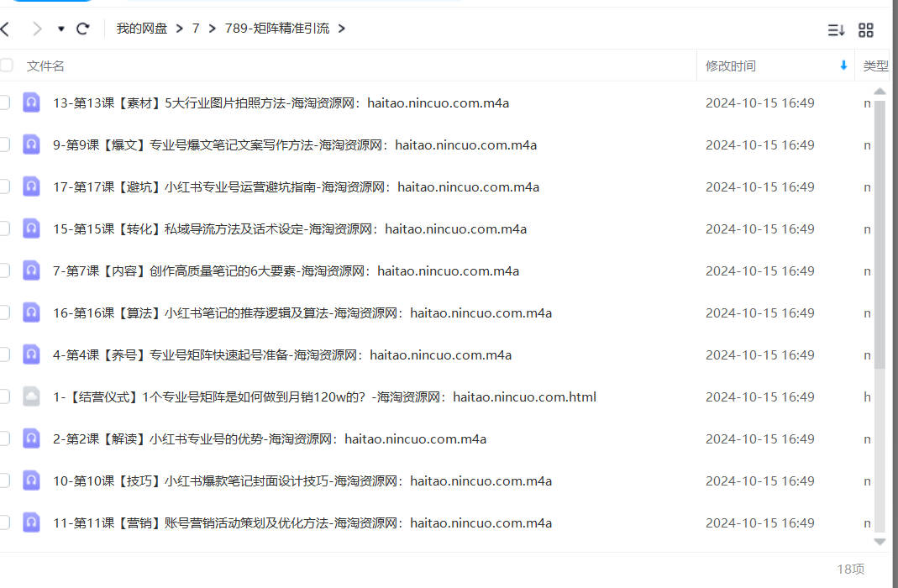Click 789-矩阵精准引流 breadcrumb folder

[x=277, y=29]
